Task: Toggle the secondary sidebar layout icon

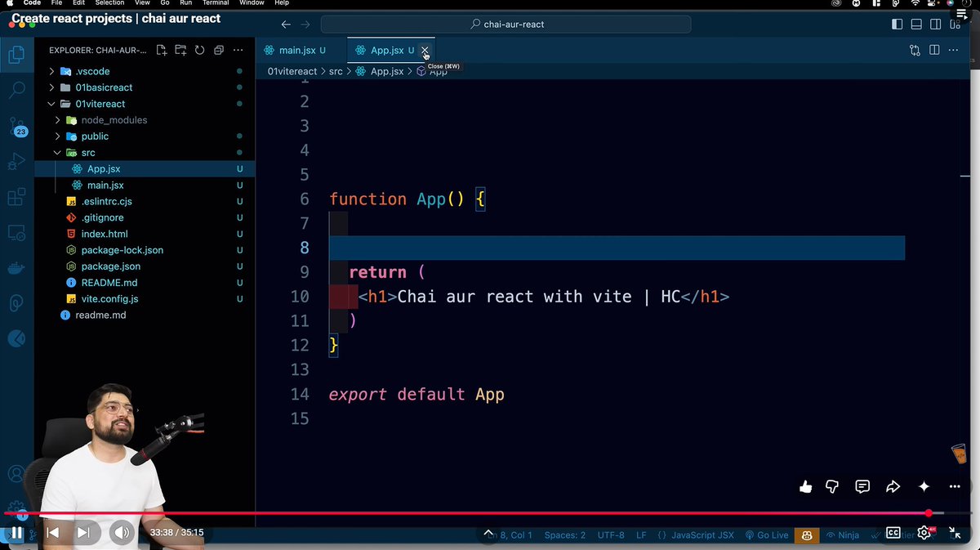Action: pos(937,25)
